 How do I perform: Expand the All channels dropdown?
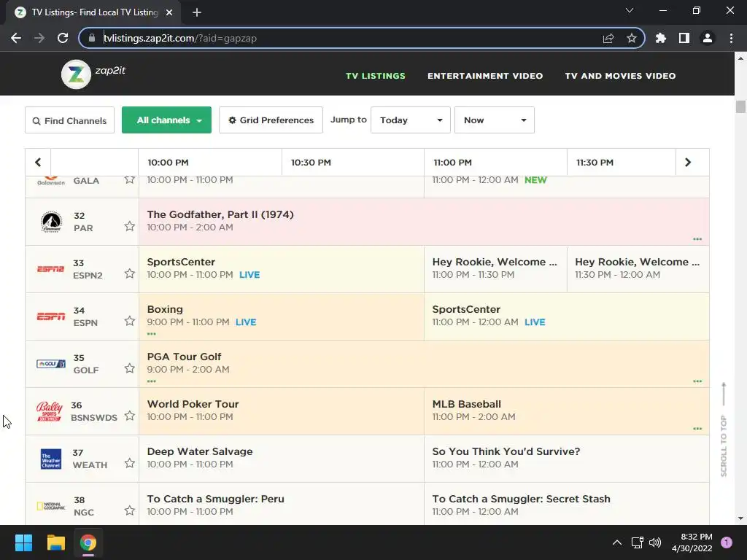point(167,120)
